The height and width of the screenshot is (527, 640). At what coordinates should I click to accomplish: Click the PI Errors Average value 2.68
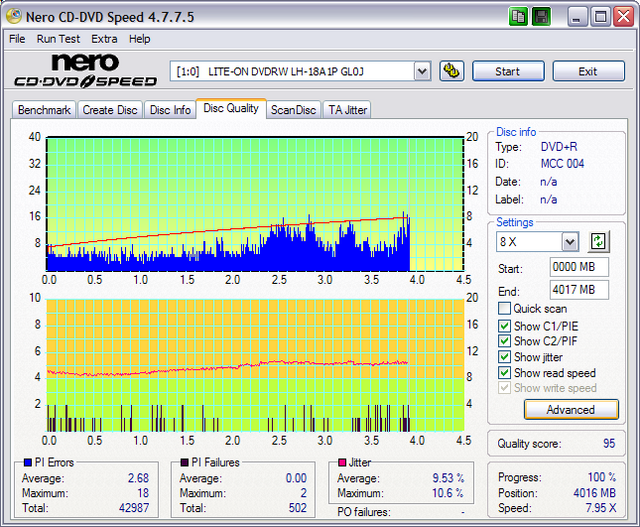tap(138, 478)
